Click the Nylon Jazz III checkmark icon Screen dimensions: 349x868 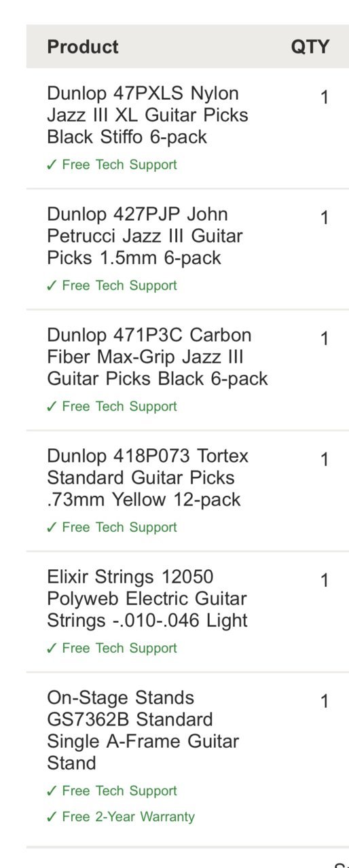52,165
